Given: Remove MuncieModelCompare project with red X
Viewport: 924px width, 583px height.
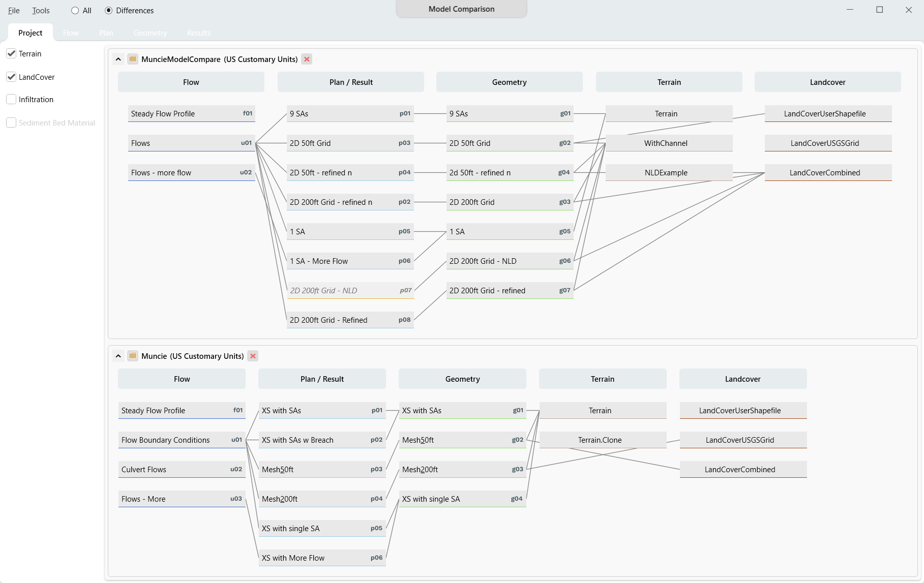Looking at the screenshot, I should point(307,59).
